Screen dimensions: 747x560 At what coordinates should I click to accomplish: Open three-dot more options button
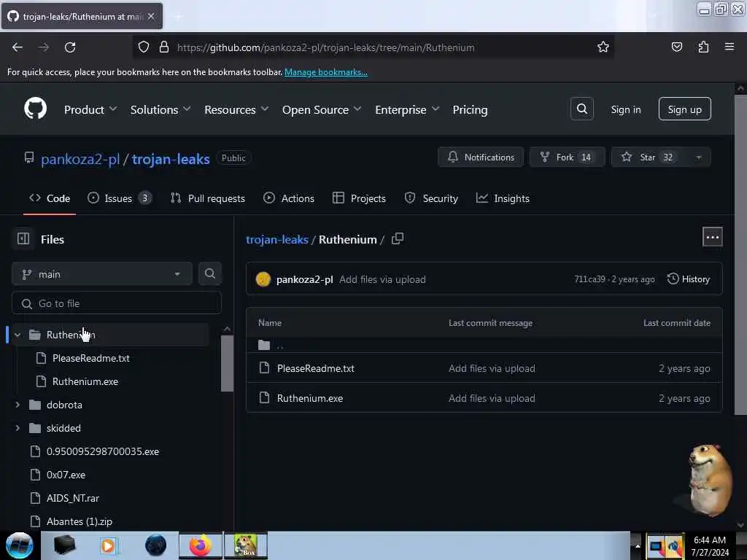(x=712, y=237)
